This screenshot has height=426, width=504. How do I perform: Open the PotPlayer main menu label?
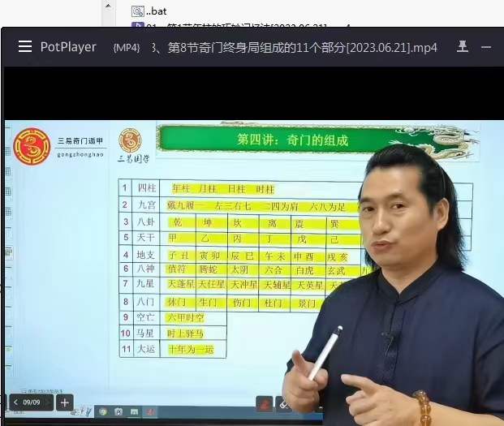pos(68,47)
